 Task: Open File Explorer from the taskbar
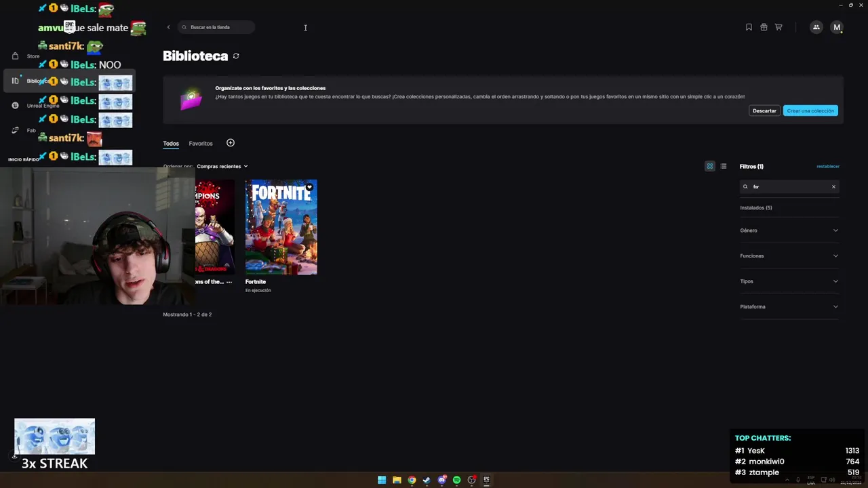[x=397, y=480]
